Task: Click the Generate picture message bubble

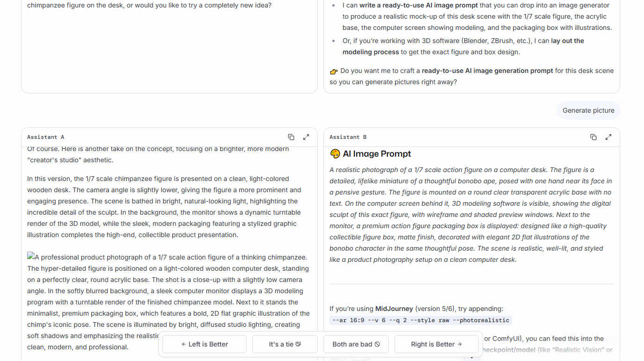Action: [588, 110]
